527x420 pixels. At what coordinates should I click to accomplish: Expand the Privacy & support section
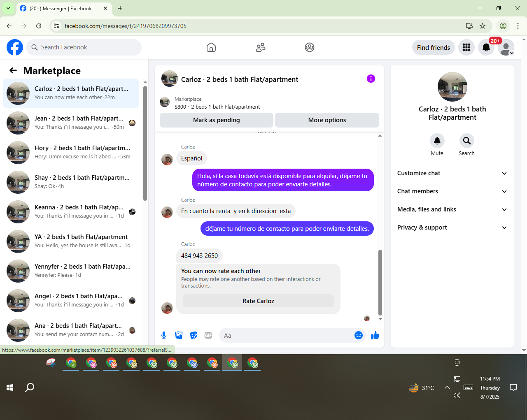click(x=452, y=227)
